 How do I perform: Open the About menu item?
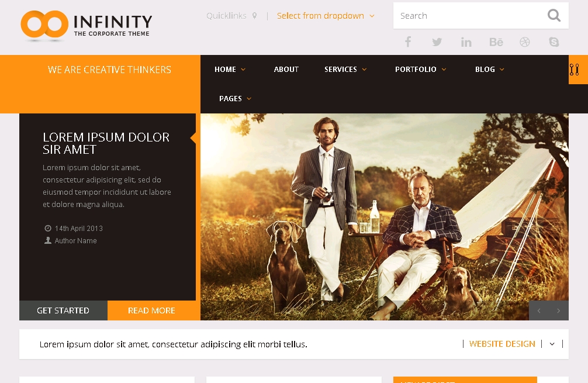[286, 70]
